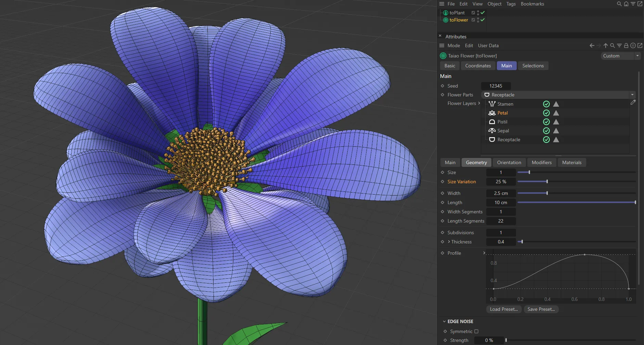This screenshot has height=345, width=644.
Task: Click the filter icon in Attributes header
Action: 619,45
